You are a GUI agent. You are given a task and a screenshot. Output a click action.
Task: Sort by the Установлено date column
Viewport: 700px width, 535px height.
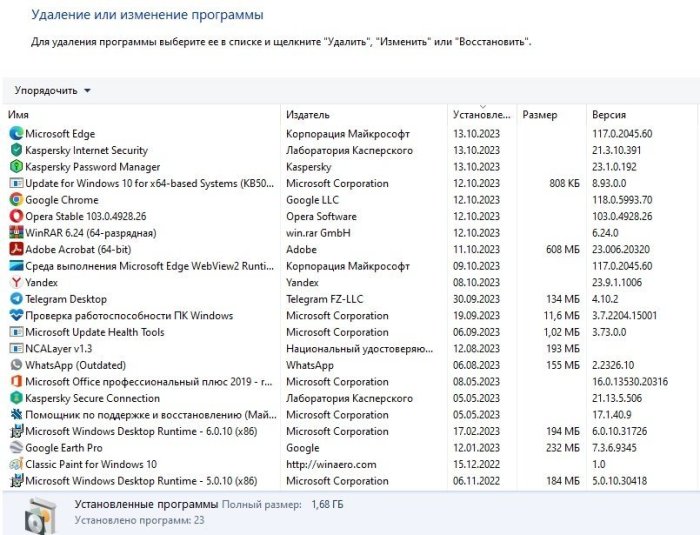click(482, 115)
